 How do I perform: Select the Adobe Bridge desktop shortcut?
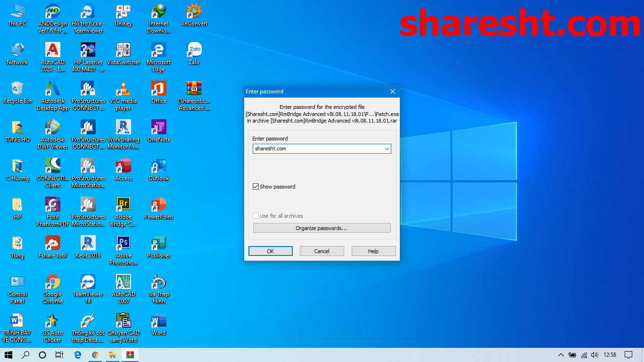pos(124,212)
